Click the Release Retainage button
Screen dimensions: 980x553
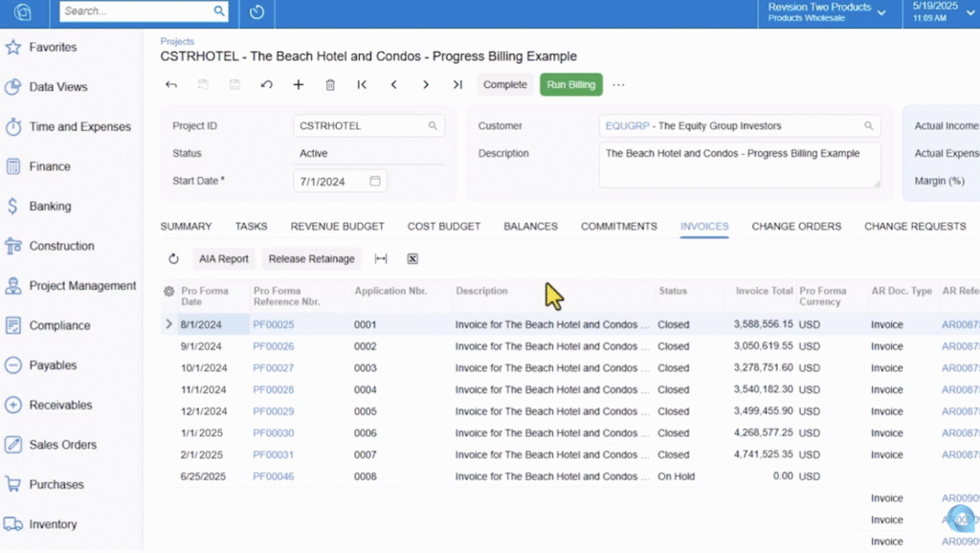point(311,258)
